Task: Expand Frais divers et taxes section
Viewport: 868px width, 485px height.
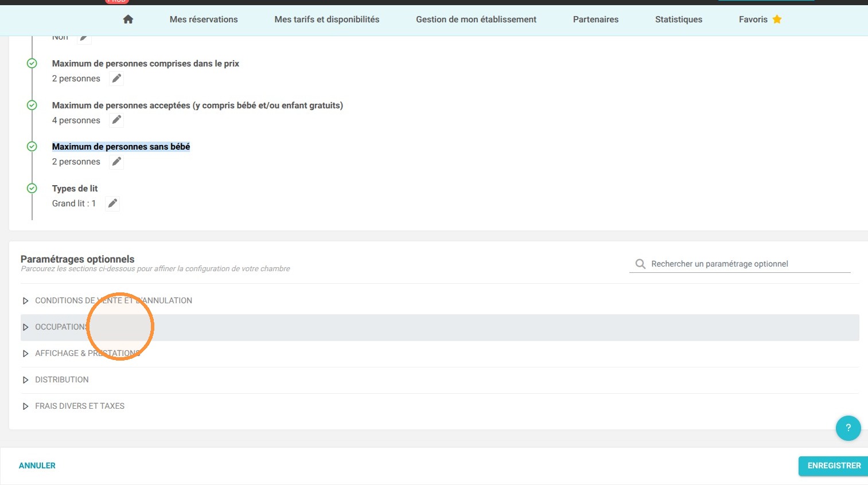Action: click(439, 406)
